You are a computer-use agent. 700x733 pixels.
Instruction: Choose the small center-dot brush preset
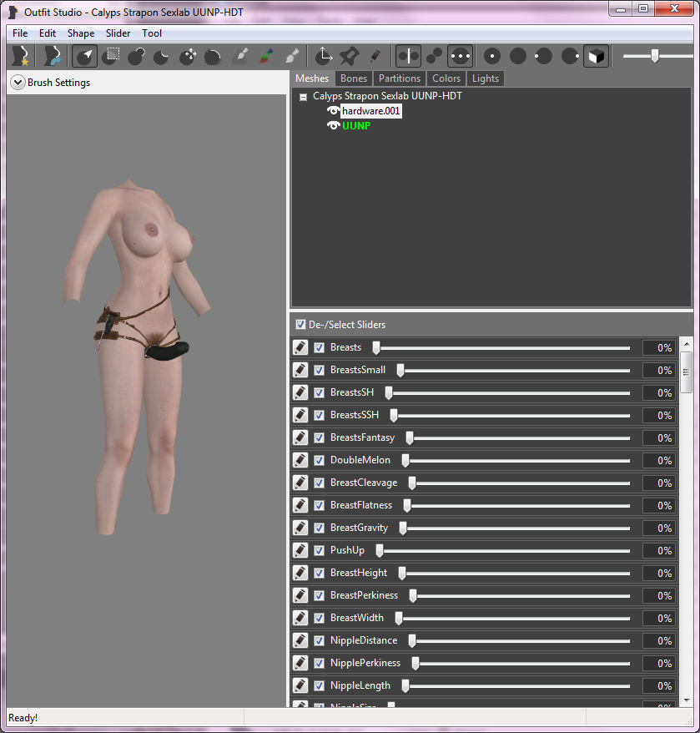click(x=492, y=56)
